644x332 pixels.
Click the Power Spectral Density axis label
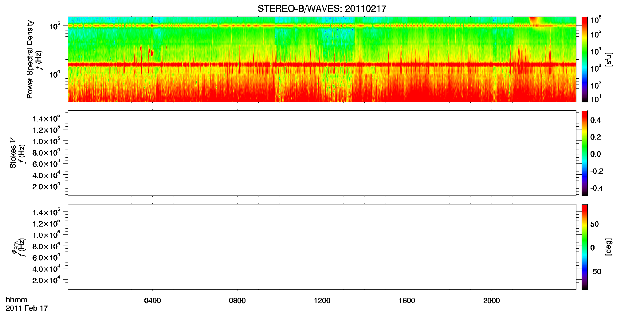(x=29, y=59)
